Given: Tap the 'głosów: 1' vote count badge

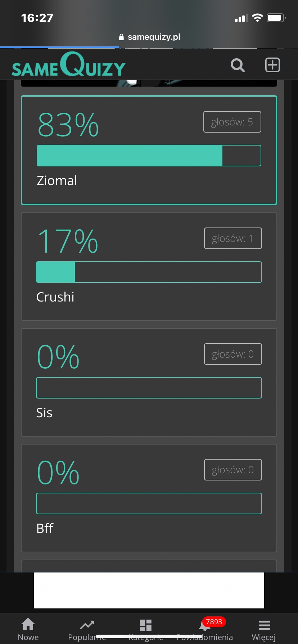Looking at the screenshot, I should (232, 238).
